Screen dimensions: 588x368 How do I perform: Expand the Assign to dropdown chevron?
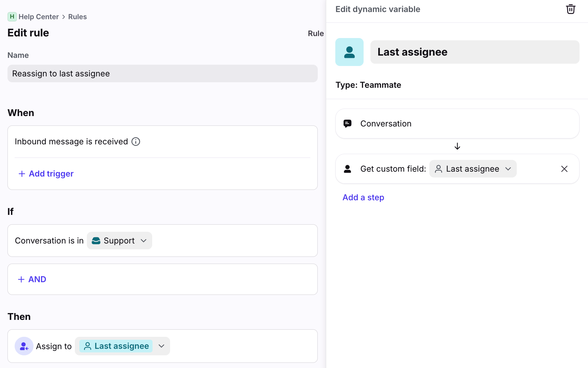tap(162, 346)
